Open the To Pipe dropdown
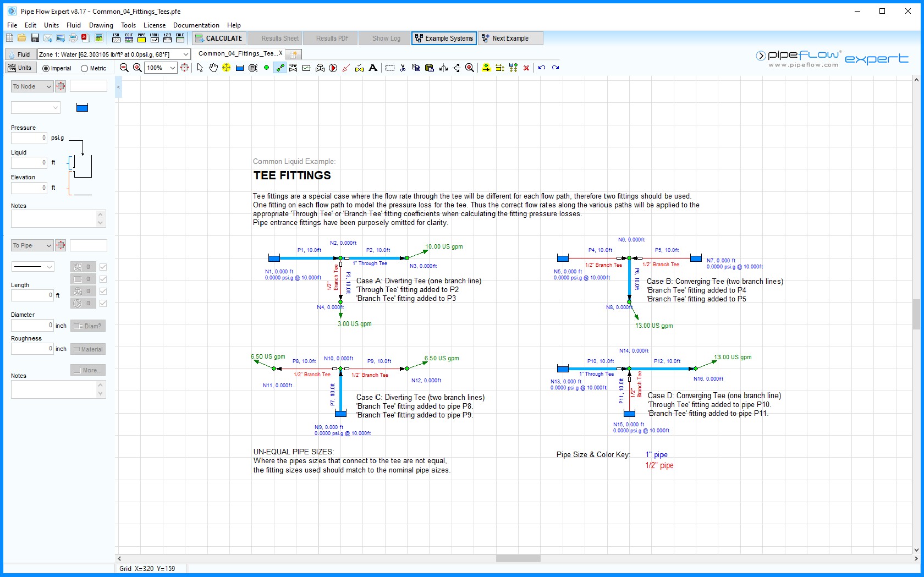Image resolution: width=924 pixels, height=577 pixels. click(x=32, y=245)
